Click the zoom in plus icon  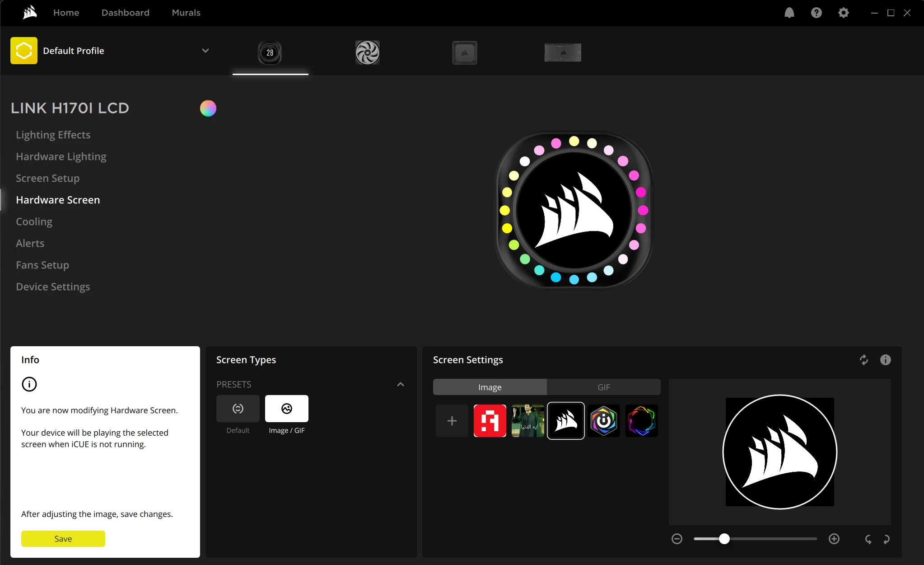834,539
